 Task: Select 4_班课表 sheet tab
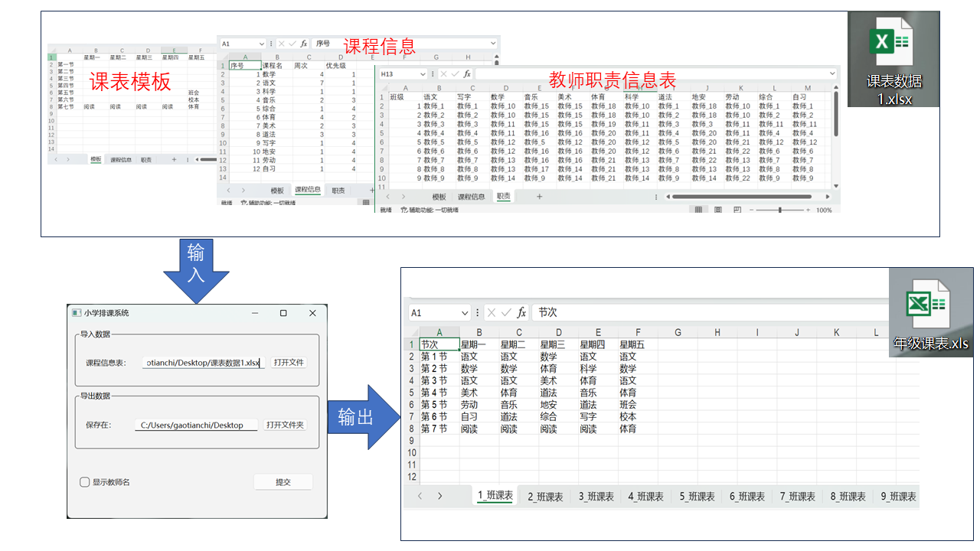pyautogui.click(x=647, y=497)
